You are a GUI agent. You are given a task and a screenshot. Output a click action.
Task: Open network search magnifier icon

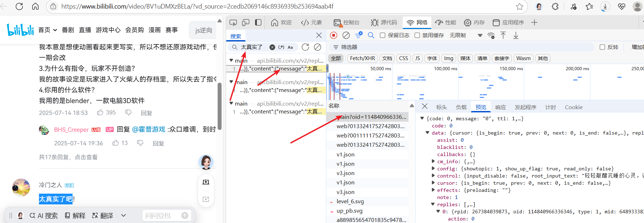(x=371, y=35)
